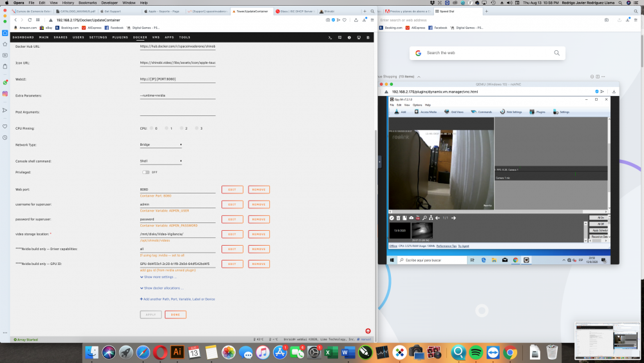
Task: Click the trash delete icon in iSpy media bar
Action: [398, 218]
